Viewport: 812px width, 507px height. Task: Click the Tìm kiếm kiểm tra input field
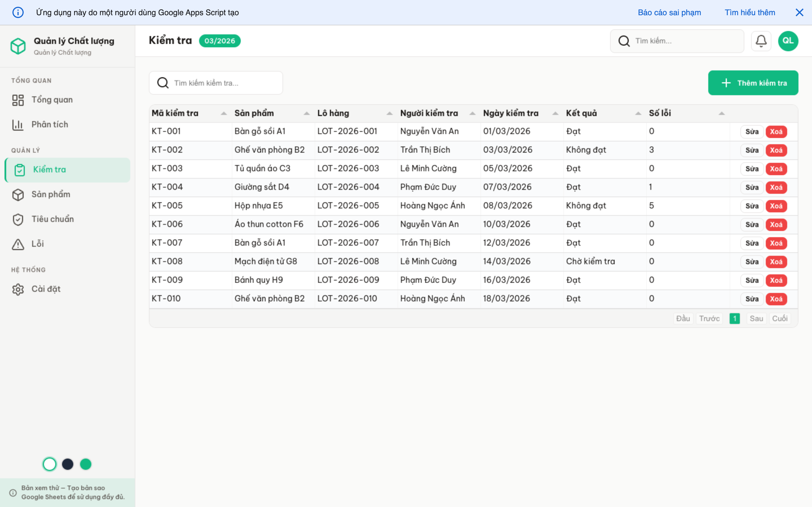[216, 83]
